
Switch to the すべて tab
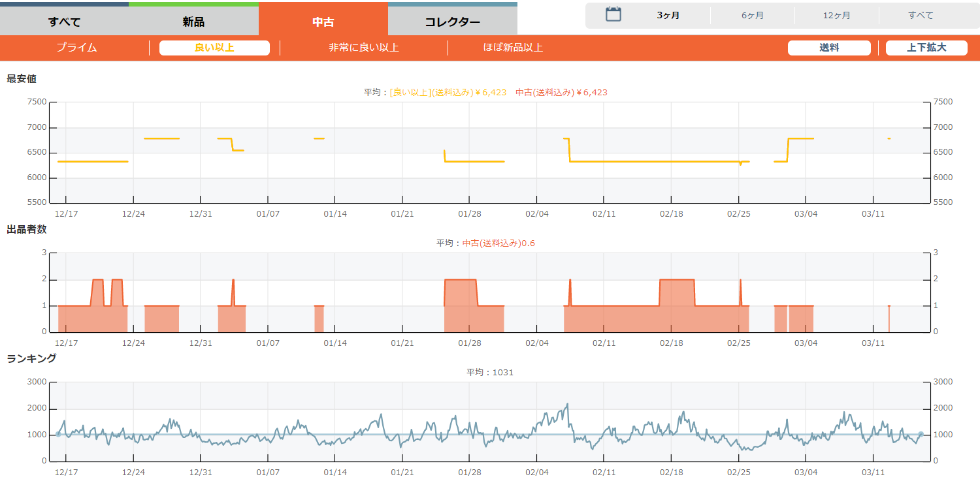coord(64,22)
